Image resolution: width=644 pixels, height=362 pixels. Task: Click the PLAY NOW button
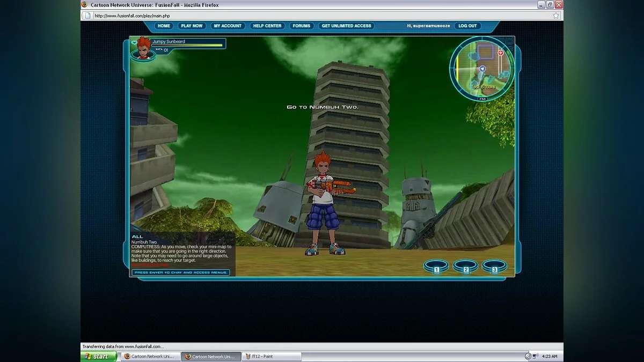(192, 26)
